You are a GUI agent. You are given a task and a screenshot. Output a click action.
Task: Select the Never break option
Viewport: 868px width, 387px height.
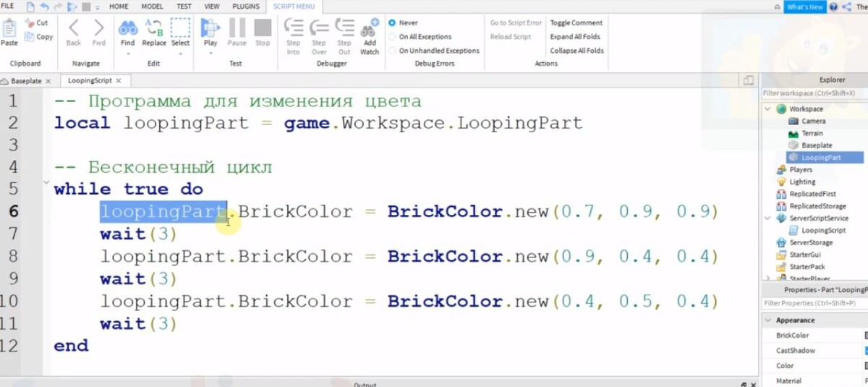pos(393,23)
